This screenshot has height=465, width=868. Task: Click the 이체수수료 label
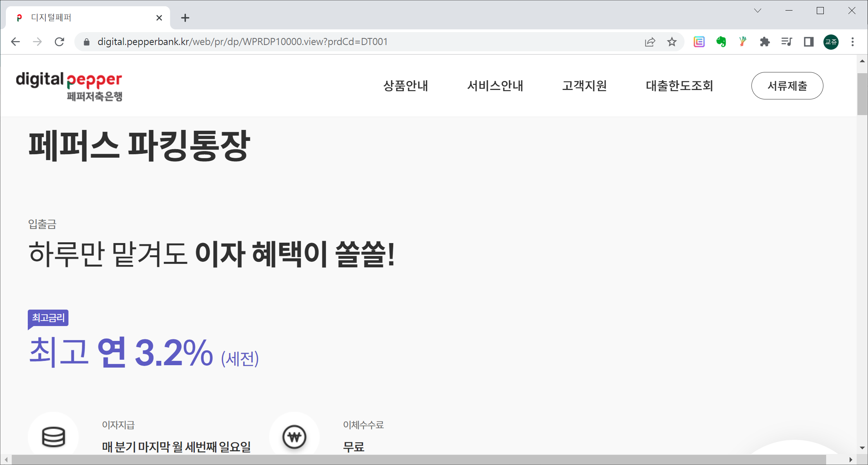click(363, 425)
